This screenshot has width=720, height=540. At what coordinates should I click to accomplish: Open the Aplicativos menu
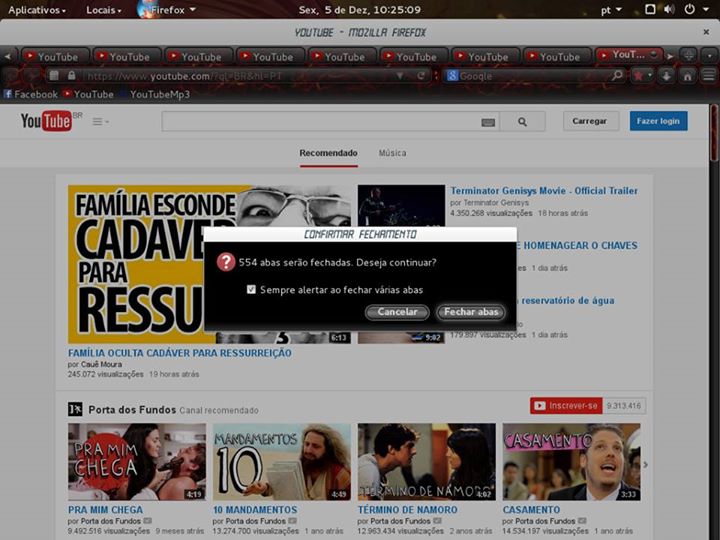[x=37, y=10]
